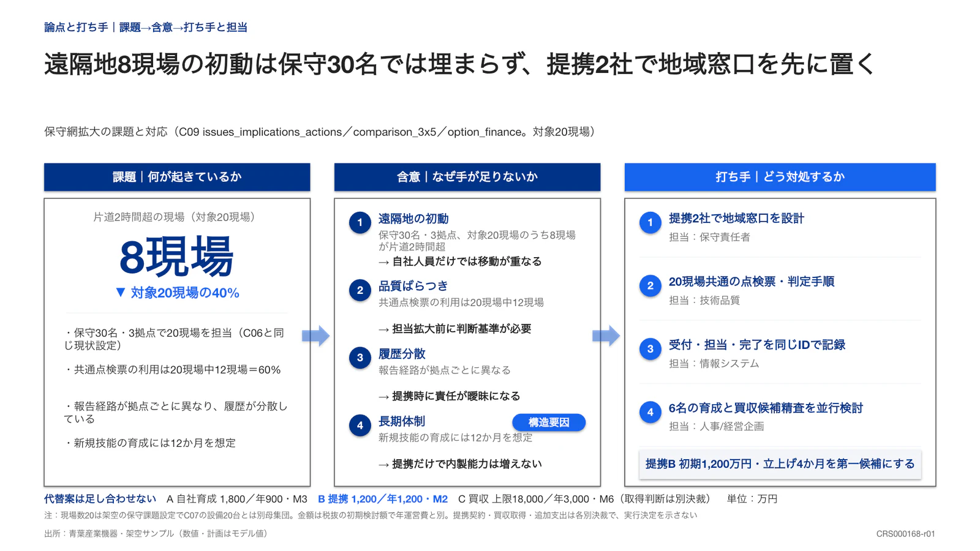Select the 品質ばらつき heading
Screen dimensions: 980x551
click(x=413, y=286)
